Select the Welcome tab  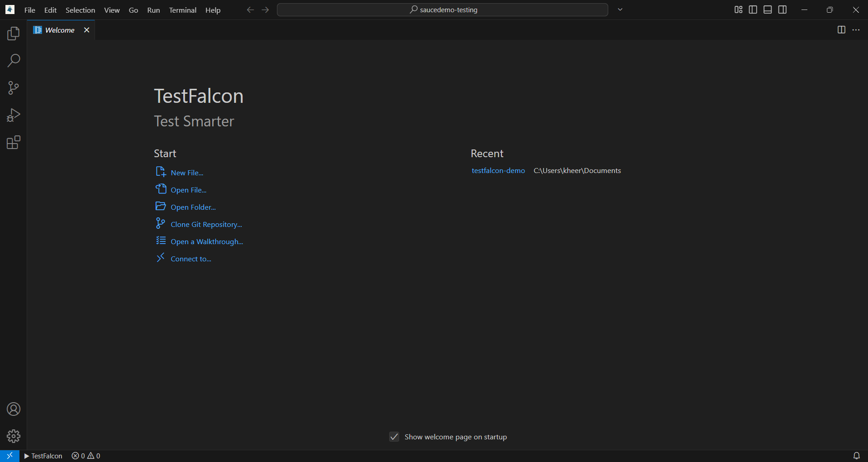(61, 30)
